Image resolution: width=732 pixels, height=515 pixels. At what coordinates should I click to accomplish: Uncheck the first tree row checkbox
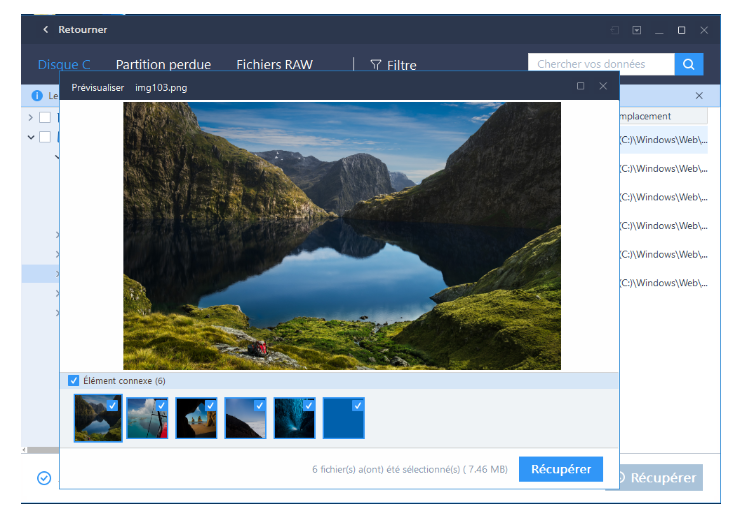point(45,117)
